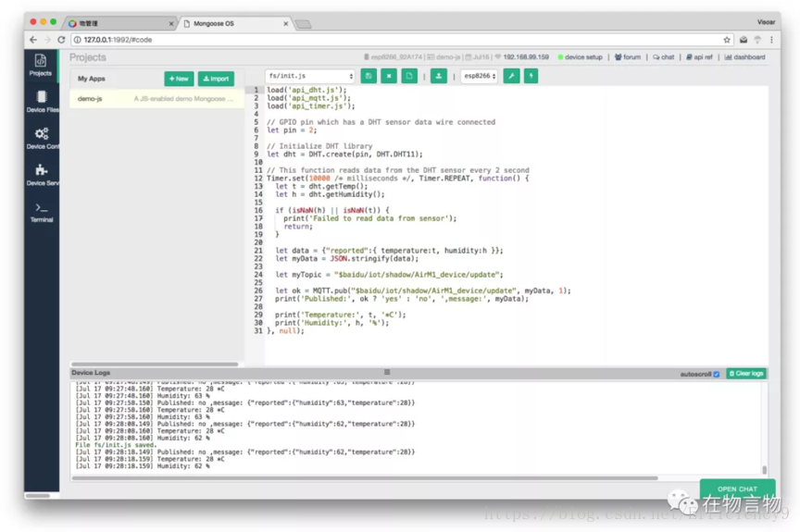Click code line 9 DHT.create statement
This screenshot has height=532, width=800.
pos(344,154)
